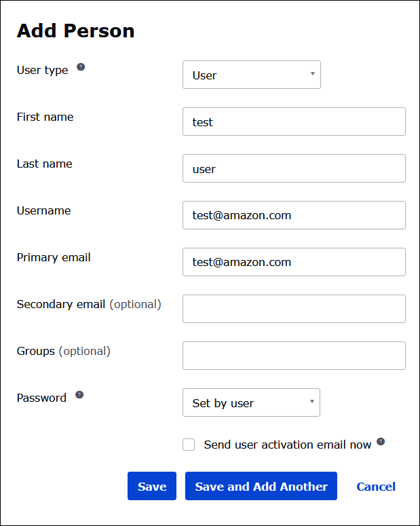The image size is (420, 526).
Task: Cancel adding the person
Action: [x=376, y=486]
